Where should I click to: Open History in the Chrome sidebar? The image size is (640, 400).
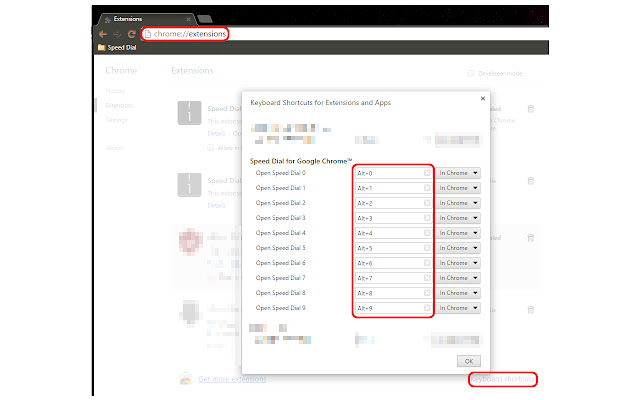point(116,91)
